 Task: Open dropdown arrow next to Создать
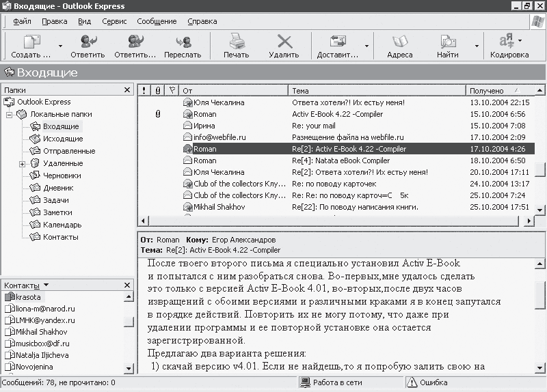click(x=60, y=47)
